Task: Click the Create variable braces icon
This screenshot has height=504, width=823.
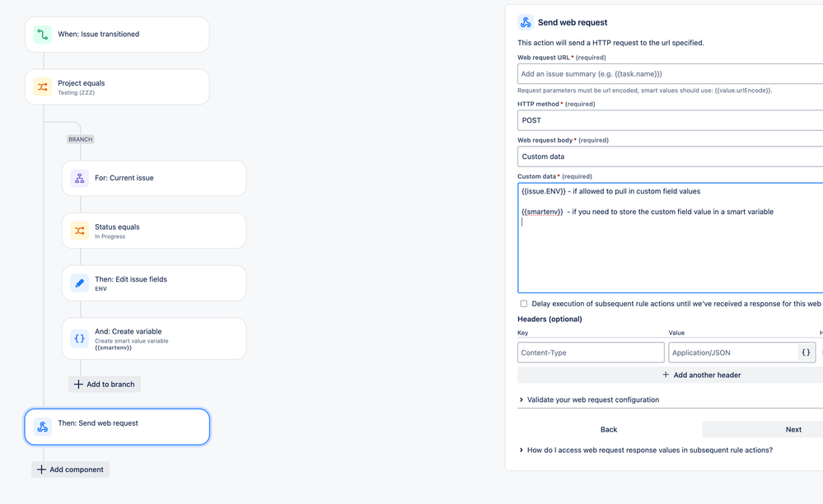Action: pos(79,338)
